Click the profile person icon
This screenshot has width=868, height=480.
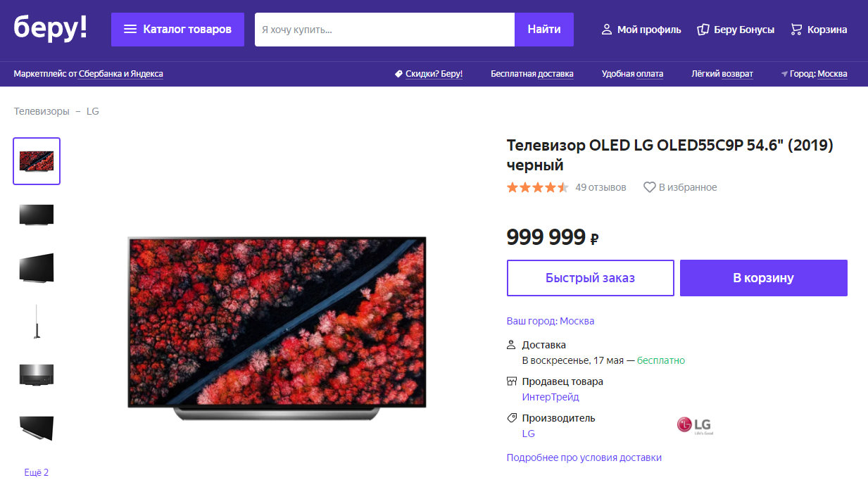(606, 30)
